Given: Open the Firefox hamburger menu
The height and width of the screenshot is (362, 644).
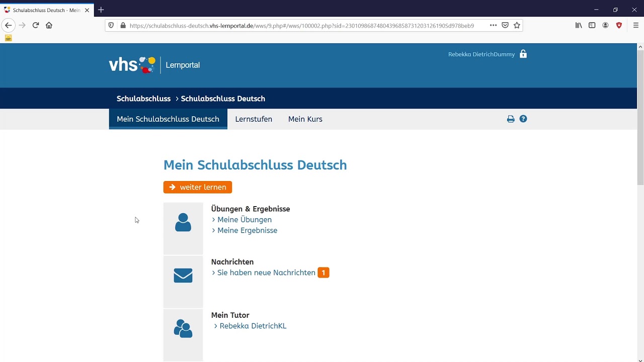Looking at the screenshot, I should [x=636, y=25].
